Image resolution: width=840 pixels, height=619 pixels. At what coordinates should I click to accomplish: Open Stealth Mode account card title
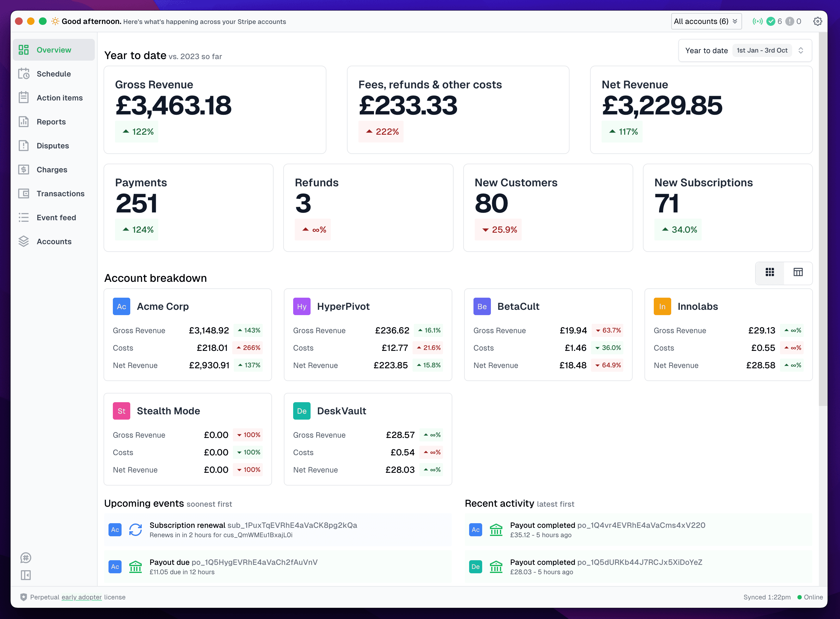coord(168,411)
